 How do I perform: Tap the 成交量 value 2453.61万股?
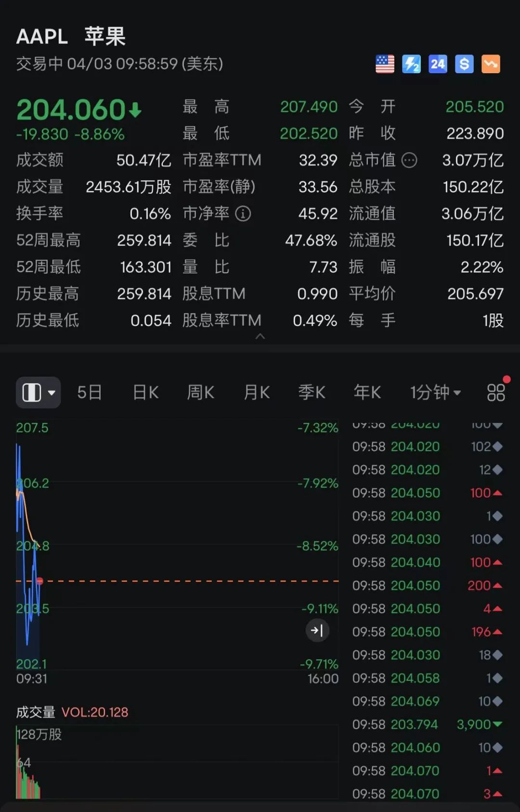(128, 187)
